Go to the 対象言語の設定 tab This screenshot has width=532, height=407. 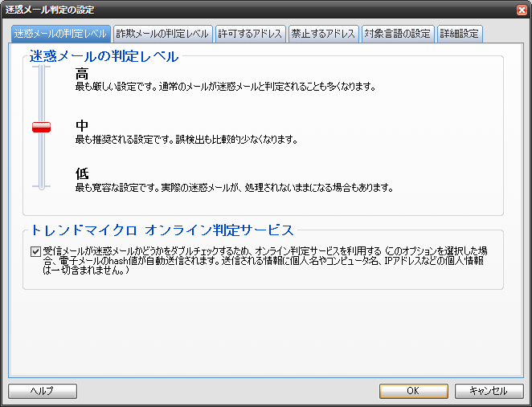(398, 34)
